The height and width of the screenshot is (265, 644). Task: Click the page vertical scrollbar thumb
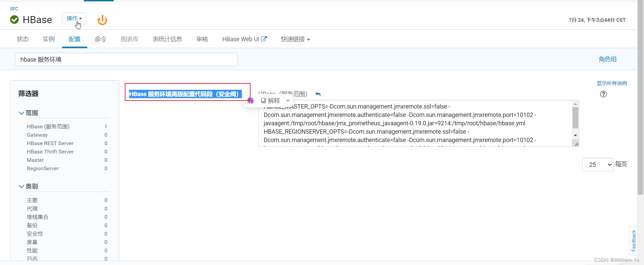[640, 97]
